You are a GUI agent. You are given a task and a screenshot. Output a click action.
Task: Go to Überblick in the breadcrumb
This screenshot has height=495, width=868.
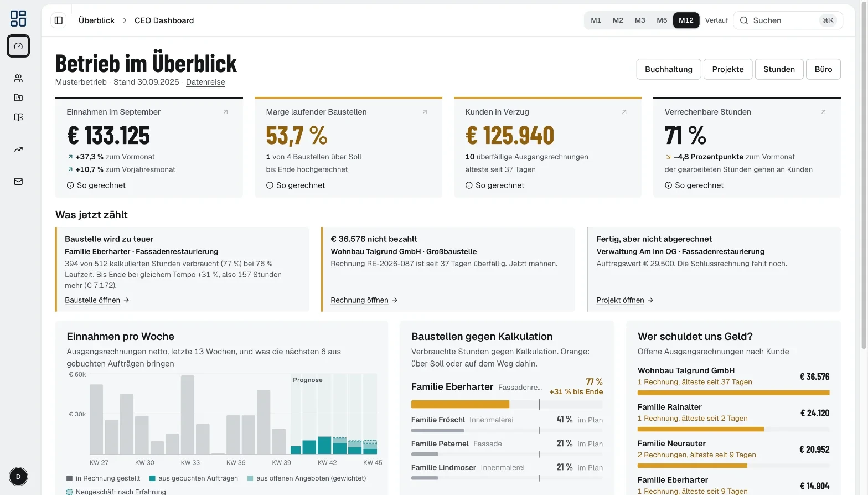tap(96, 20)
